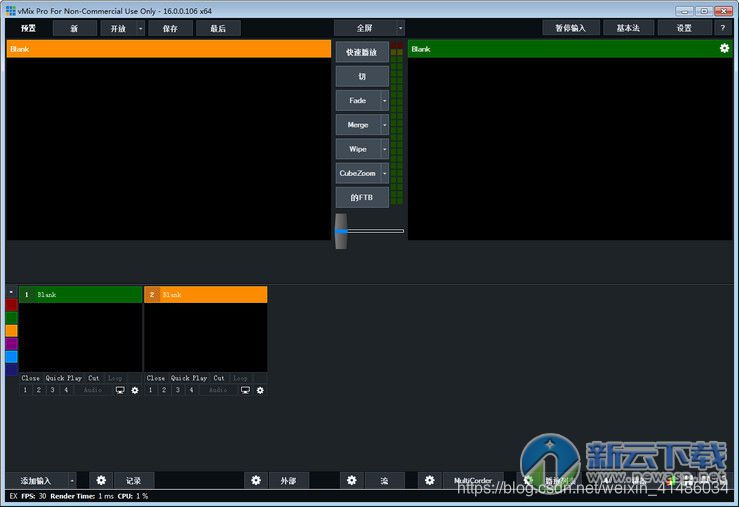Click the 暂停输入 pause inputs button

pos(570,28)
